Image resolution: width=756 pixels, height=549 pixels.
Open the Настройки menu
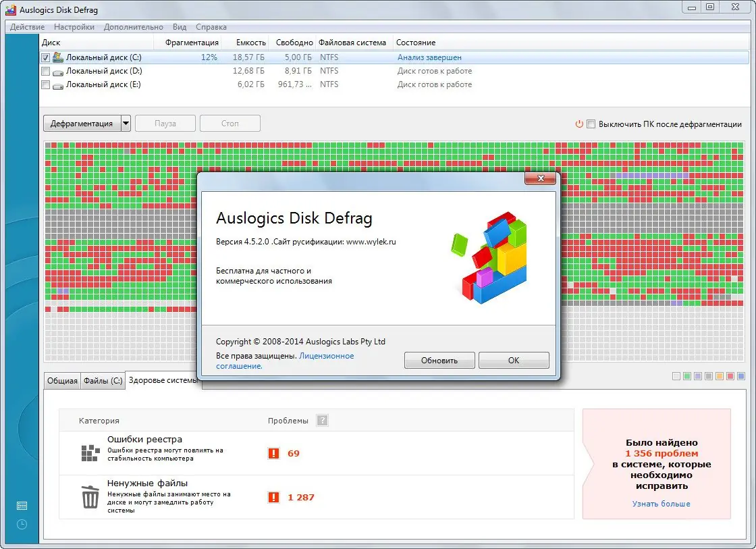[x=74, y=27]
